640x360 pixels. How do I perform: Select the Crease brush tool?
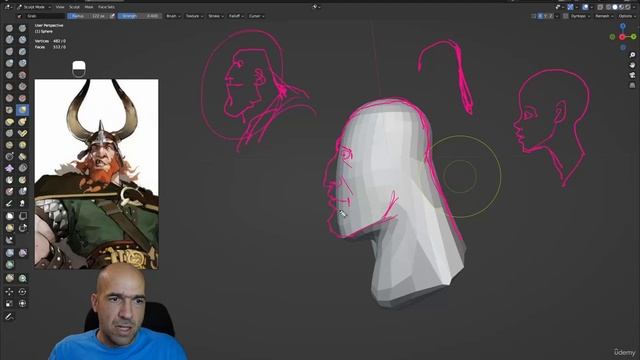click(x=9, y=75)
